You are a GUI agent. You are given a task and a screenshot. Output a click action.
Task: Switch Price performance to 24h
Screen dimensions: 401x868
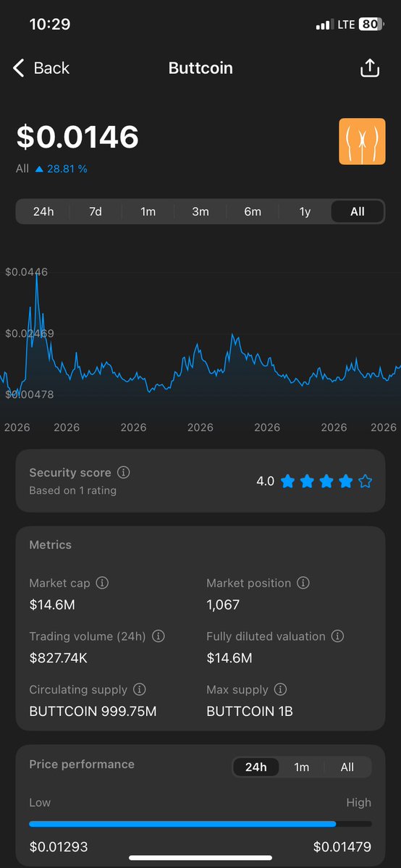click(x=256, y=767)
